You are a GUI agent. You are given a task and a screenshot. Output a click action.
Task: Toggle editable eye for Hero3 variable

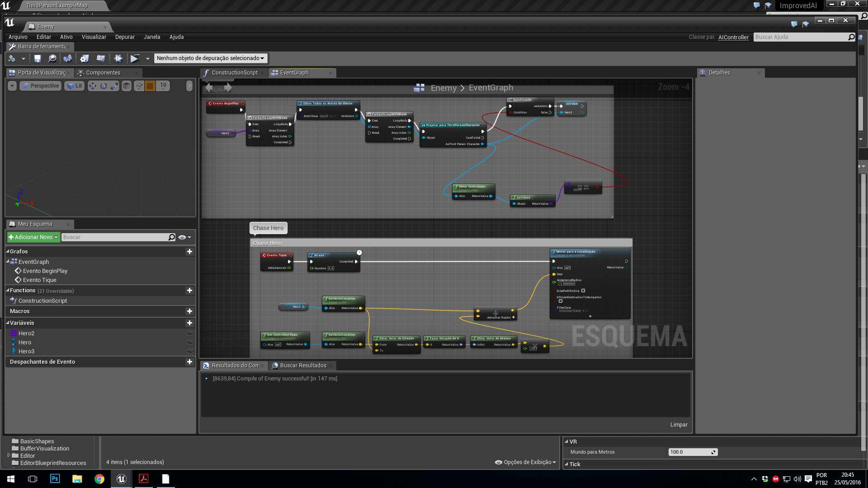[x=190, y=352]
